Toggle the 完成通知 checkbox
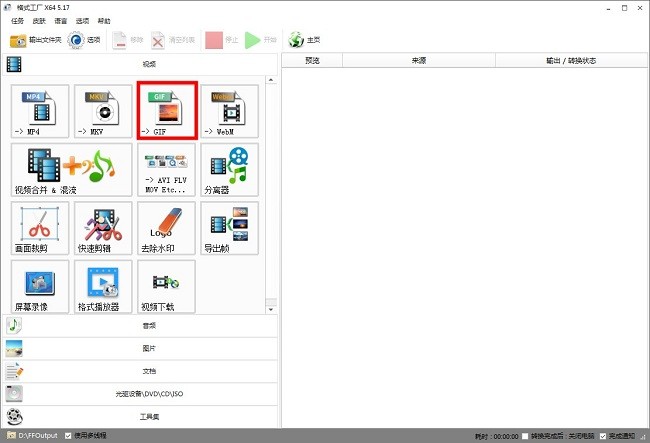This screenshot has height=443, width=650. pyautogui.click(x=601, y=436)
